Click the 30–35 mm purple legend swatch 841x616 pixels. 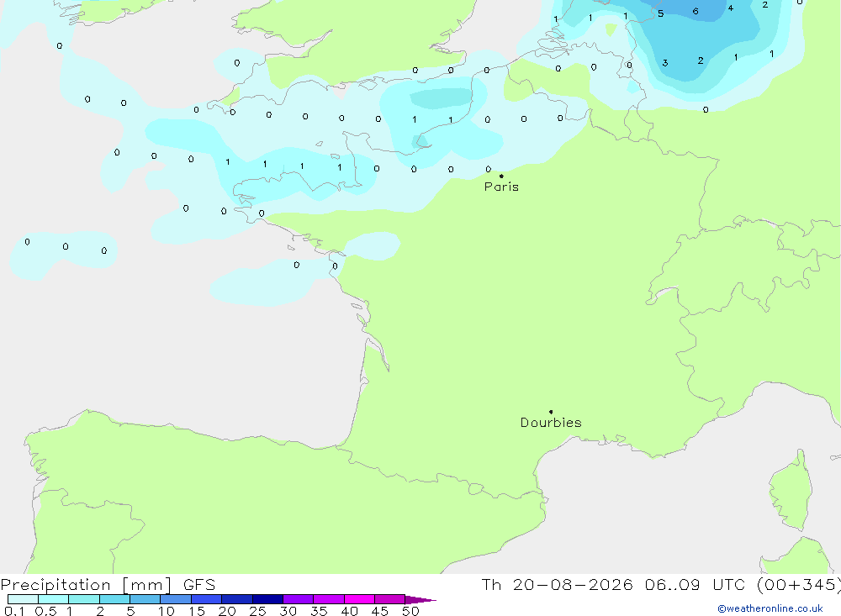click(299, 599)
